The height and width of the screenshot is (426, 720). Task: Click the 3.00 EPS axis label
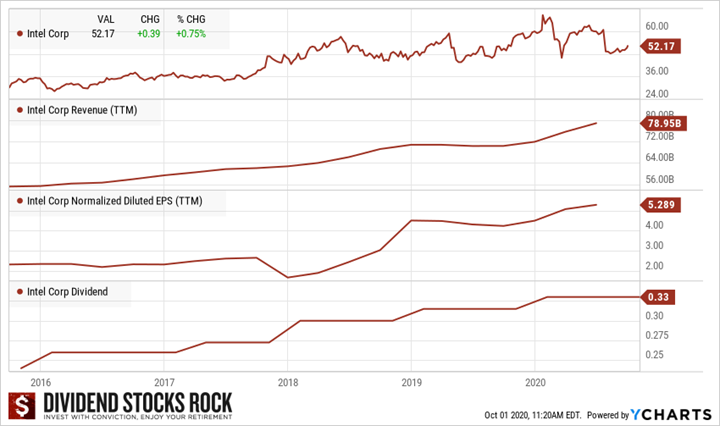point(654,245)
